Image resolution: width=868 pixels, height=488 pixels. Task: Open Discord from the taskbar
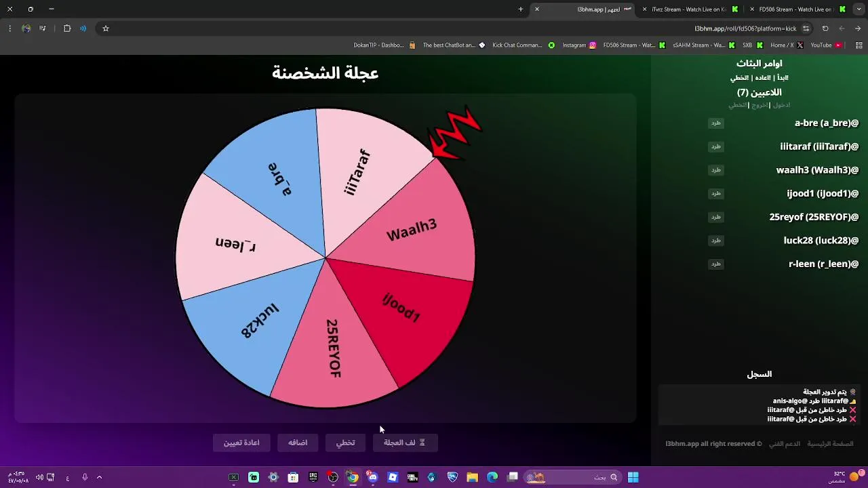(372, 477)
